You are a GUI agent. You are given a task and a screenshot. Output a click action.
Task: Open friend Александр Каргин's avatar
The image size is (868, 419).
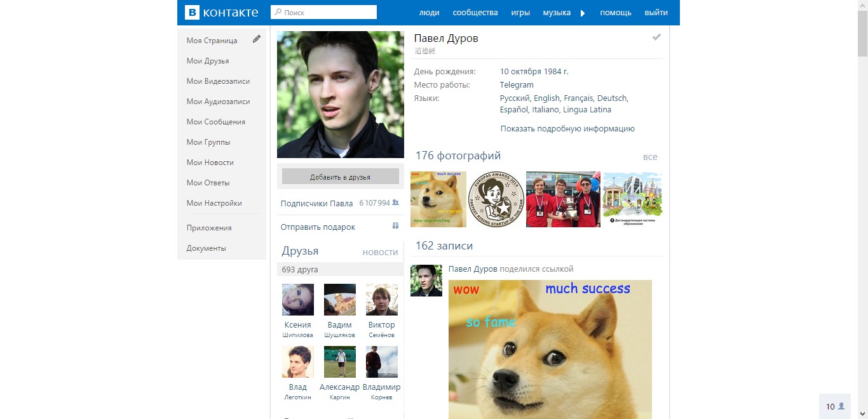coord(340,362)
